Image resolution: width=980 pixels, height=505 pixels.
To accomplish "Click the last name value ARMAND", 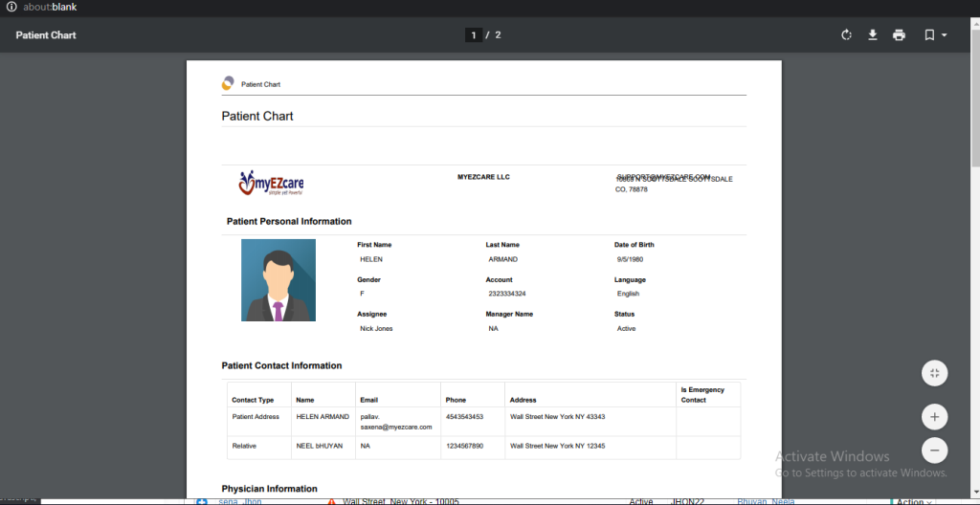I will coord(503,259).
